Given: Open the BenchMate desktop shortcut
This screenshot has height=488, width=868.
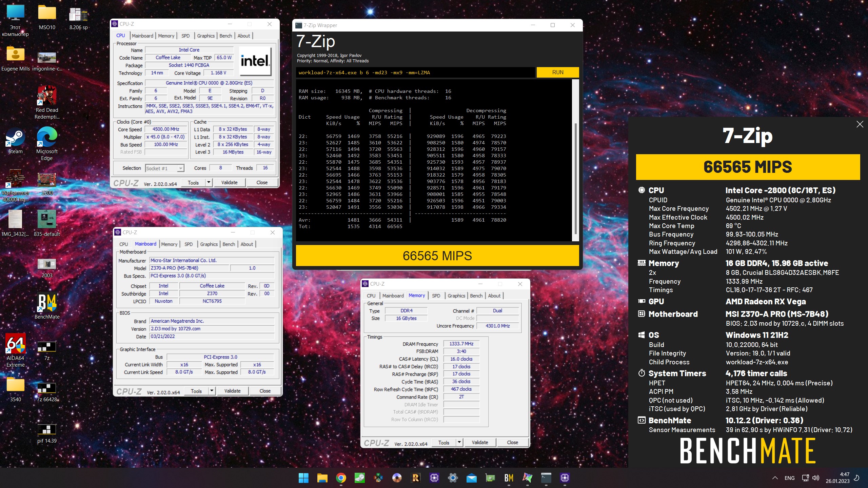Looking at the screenshot, I should click(x=47, y=306).
